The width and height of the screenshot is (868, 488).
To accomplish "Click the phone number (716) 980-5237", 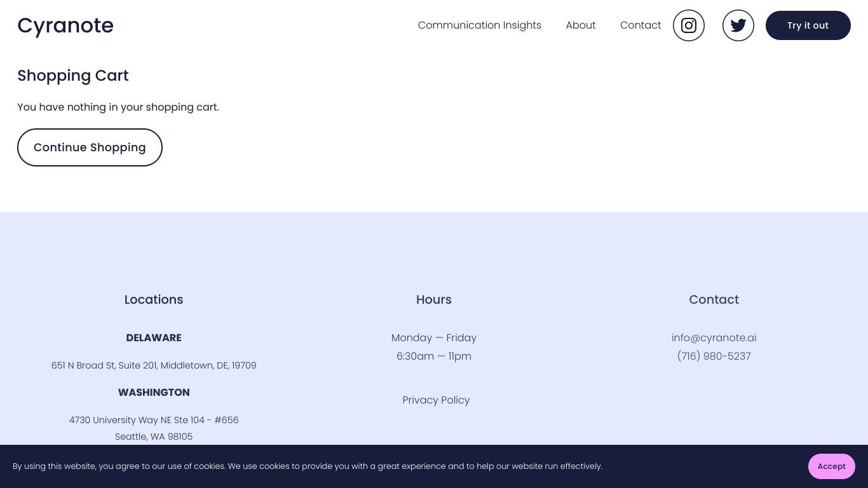I will 714,356.
